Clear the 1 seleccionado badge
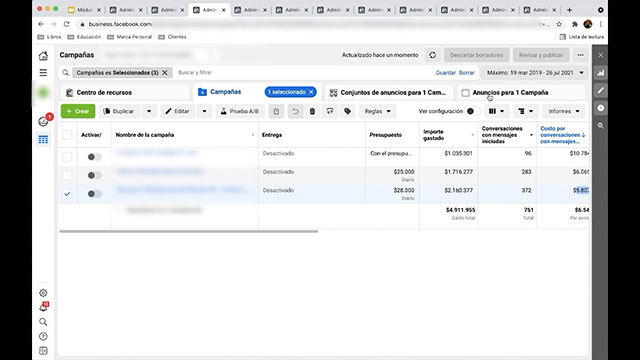The height and width of the screenshot is (360, 640). pos(311,92)
